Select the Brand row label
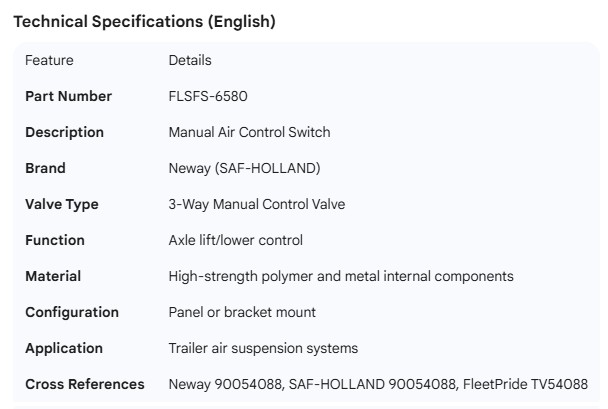The width and height of the screenshot is (608, 409). click(x=45, y=168)
